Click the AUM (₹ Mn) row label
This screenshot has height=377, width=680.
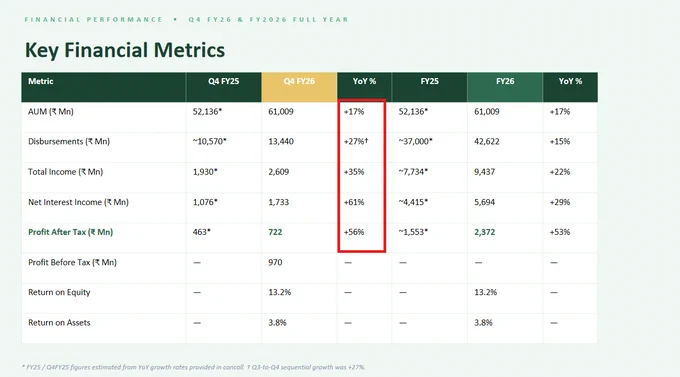51,111
